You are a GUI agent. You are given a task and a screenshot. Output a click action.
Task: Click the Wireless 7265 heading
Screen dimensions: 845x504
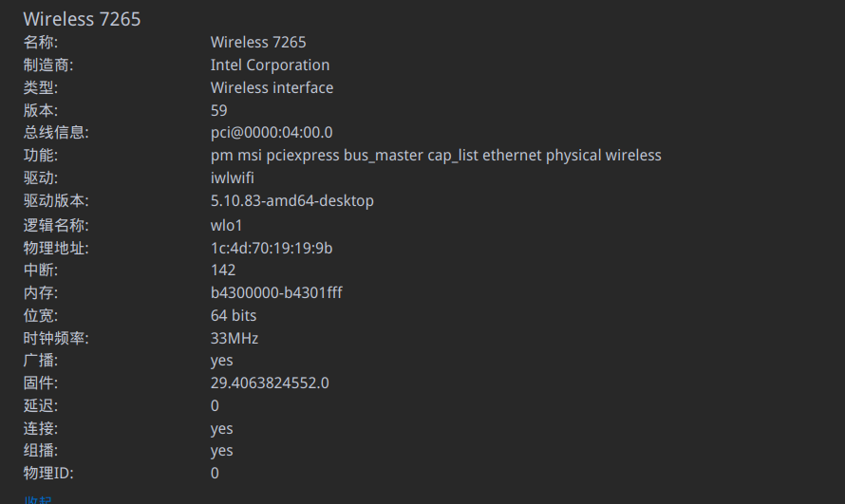(x=82, y=19)
